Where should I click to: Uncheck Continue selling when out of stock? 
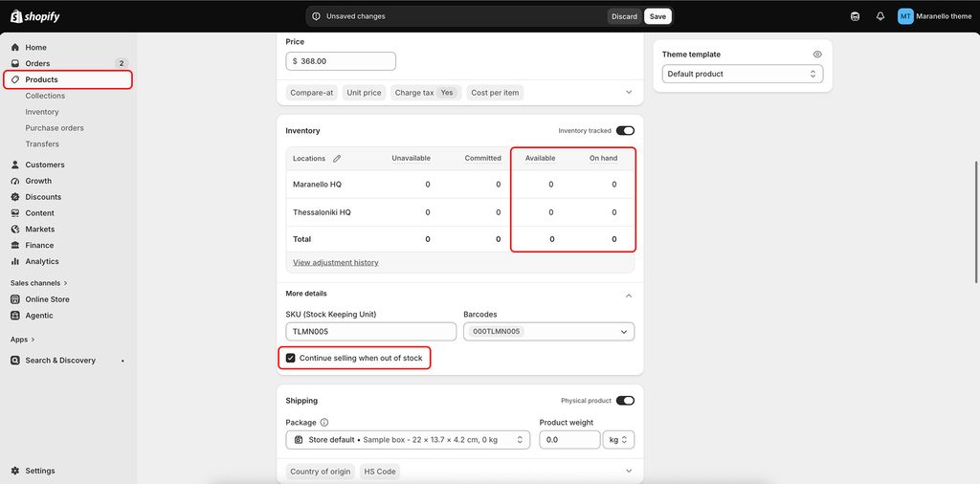tap(291, 358)
